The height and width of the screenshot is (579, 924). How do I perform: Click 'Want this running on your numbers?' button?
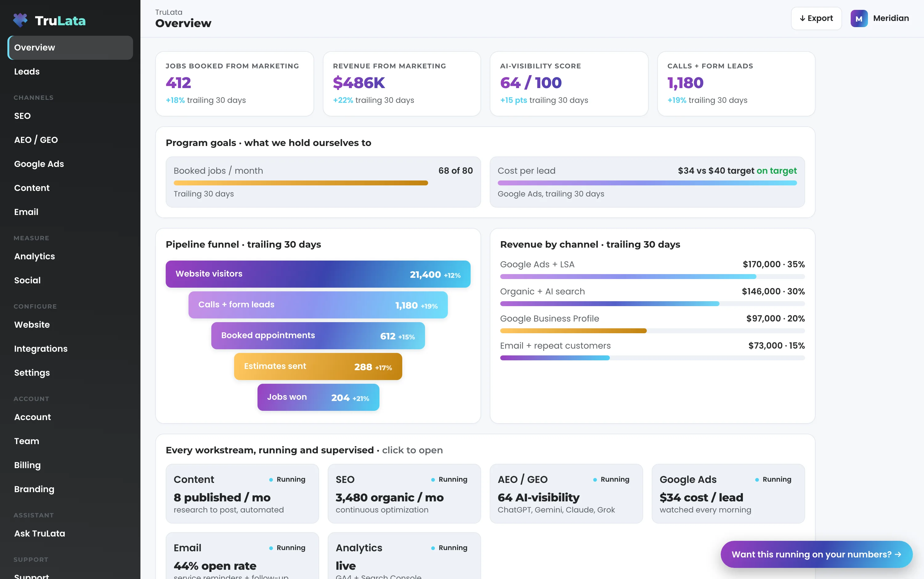(816, 554)
